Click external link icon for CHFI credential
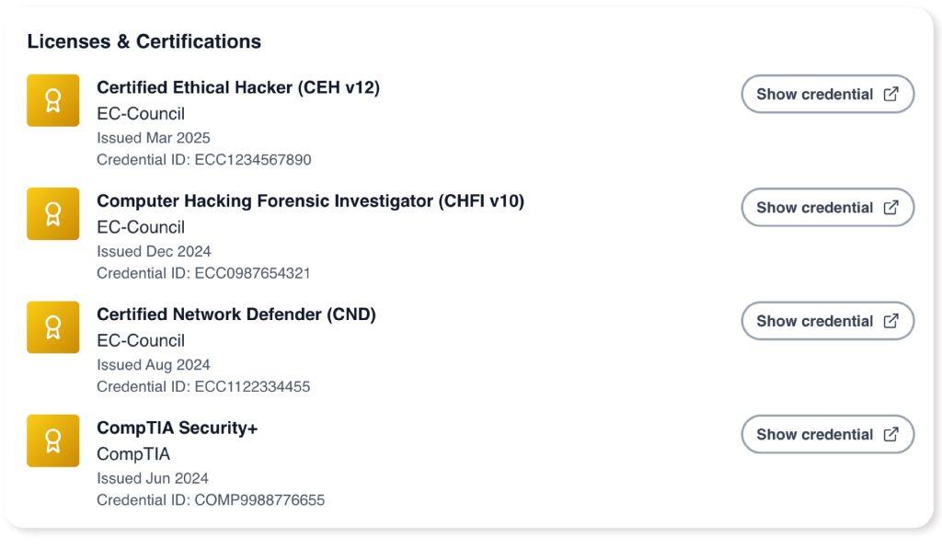Image resolution: width=942 pixels, height=560 pixels. [890, 207]
